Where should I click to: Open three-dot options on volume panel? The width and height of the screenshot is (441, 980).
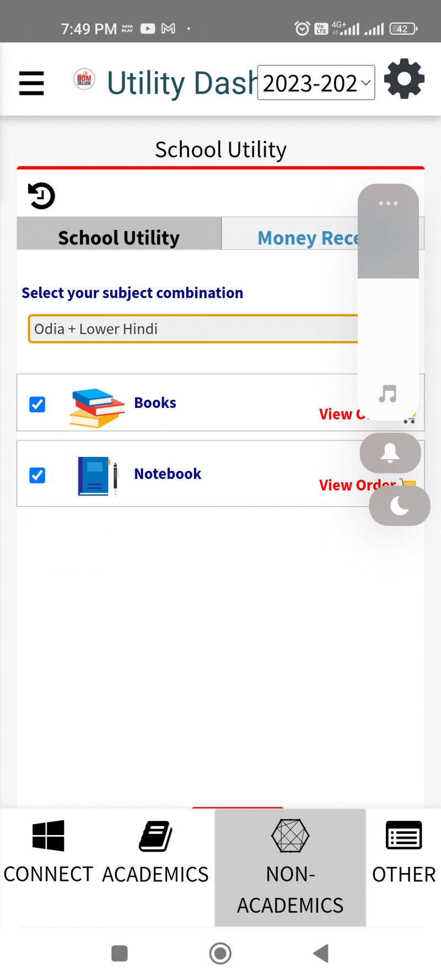tap(388, 203)
